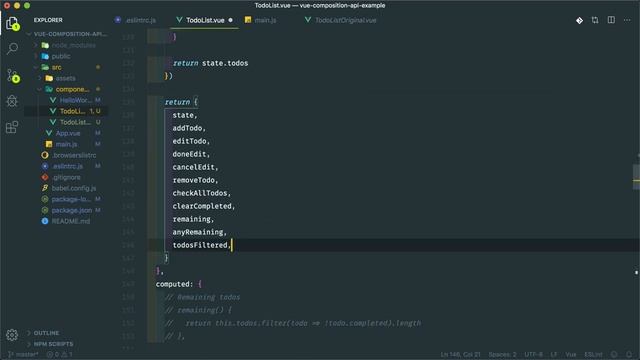Click the 'computed: {' line

178,284
